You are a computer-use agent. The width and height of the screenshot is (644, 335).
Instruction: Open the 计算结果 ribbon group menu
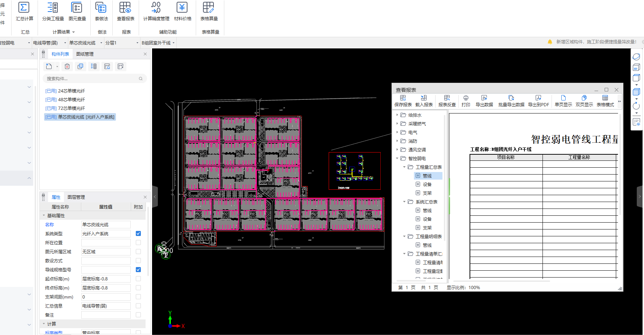64,32
